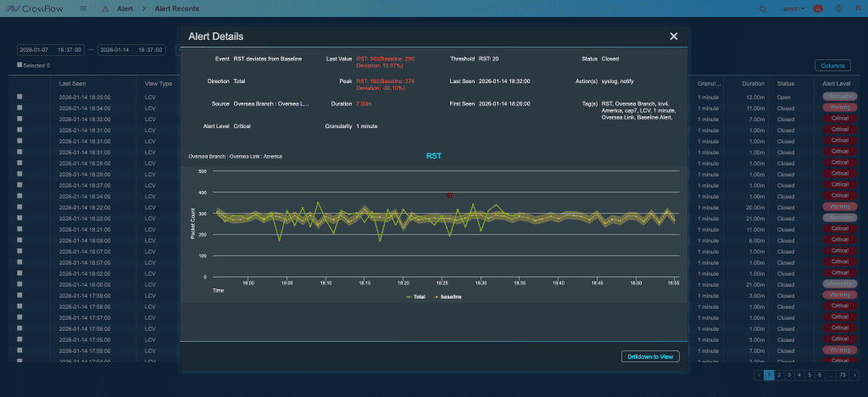Click the hamburger menu icon
Screen dimensions: 868x397
pyautogui.click(x=83, y=8)
